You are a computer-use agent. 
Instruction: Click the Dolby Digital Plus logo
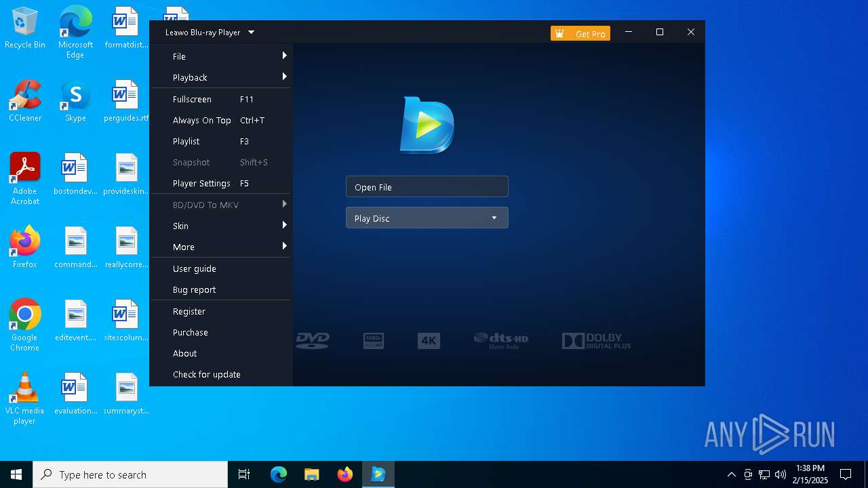596,341
